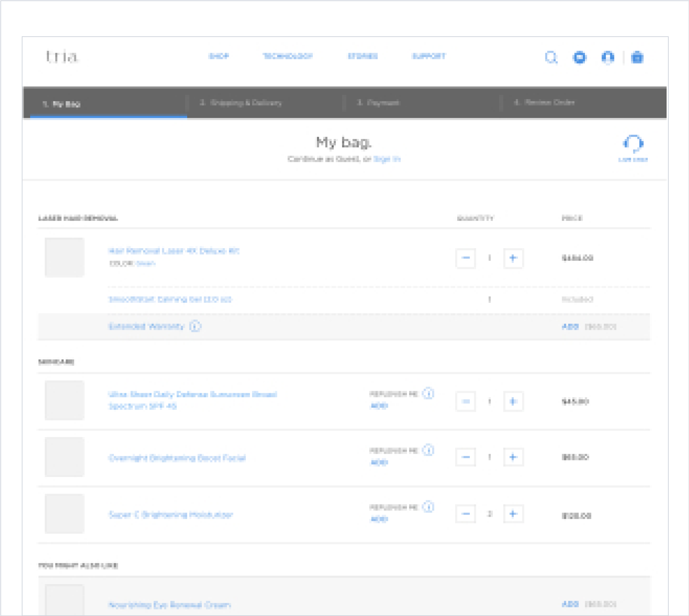This screenshot has width=689, height=616.
Task: Decrease quantity of Super C Brightening Moisturizer
Action: [466, 514]
